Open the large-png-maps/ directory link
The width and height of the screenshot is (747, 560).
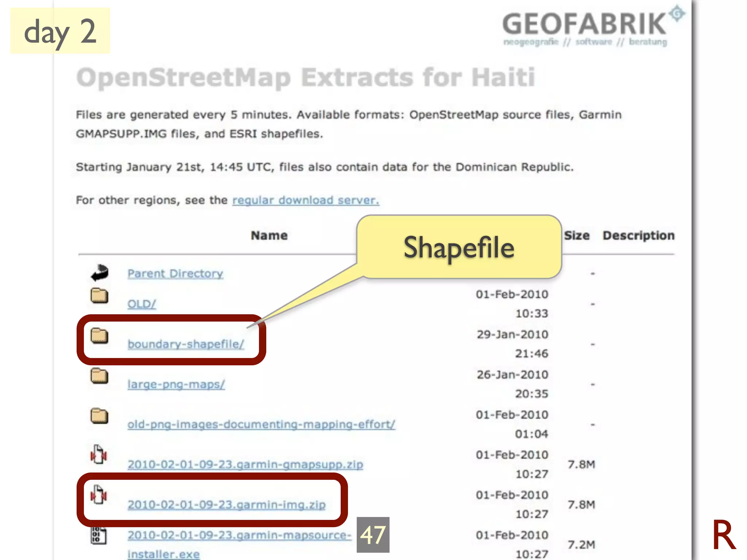tap(176, 384)
